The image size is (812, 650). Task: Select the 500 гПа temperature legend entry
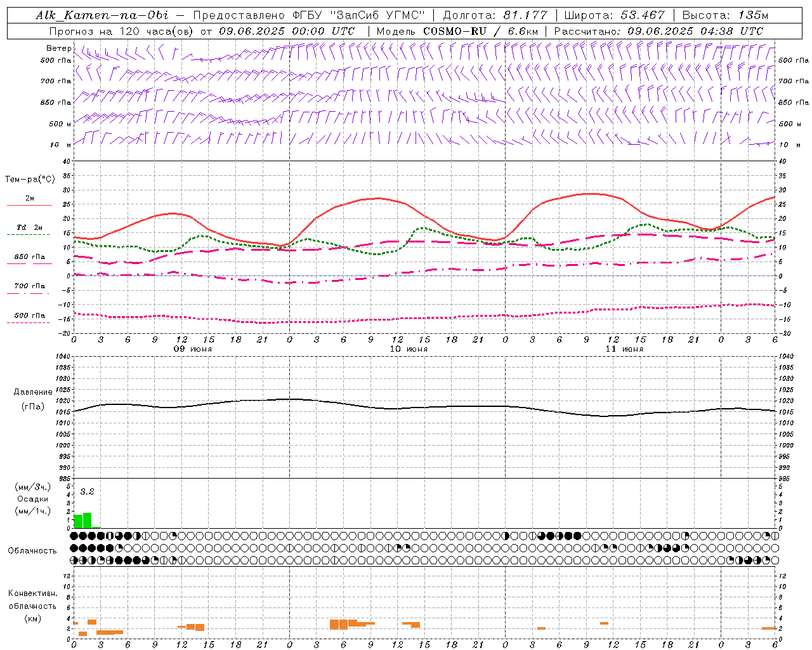29,315
